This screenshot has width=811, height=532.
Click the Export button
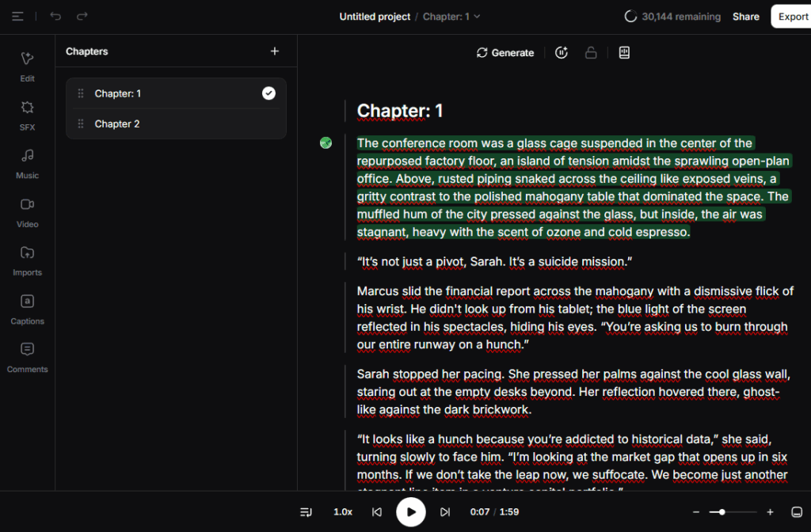click(794, 16)
